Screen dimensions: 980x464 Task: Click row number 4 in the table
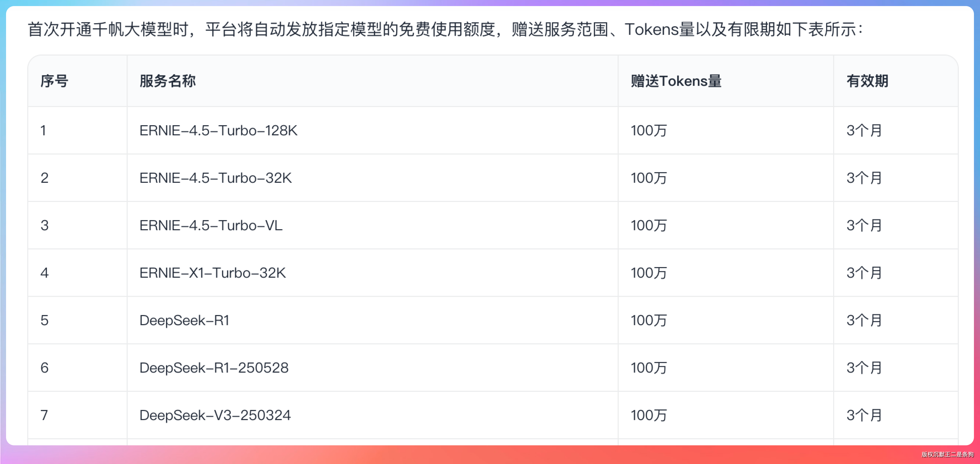tap(44, 273)
